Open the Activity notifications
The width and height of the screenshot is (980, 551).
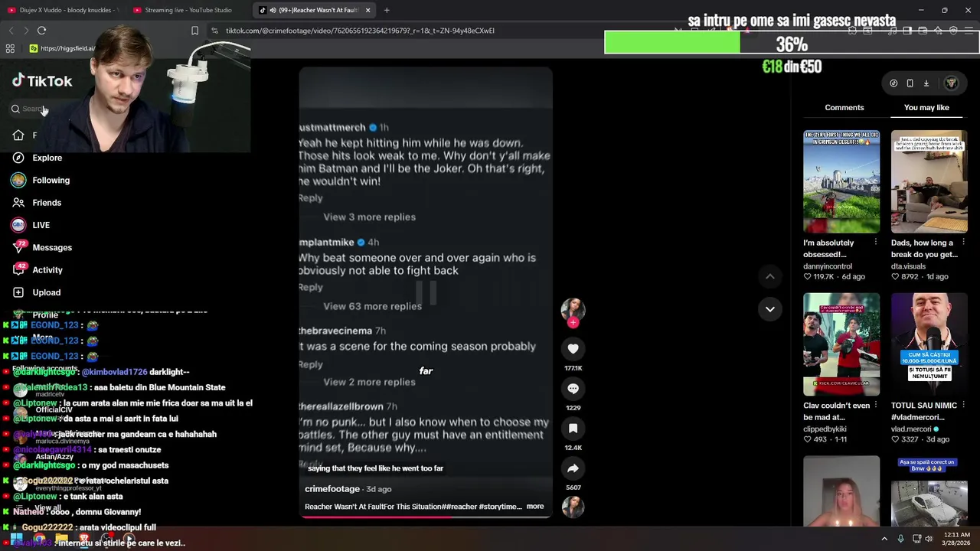point(37,269)
